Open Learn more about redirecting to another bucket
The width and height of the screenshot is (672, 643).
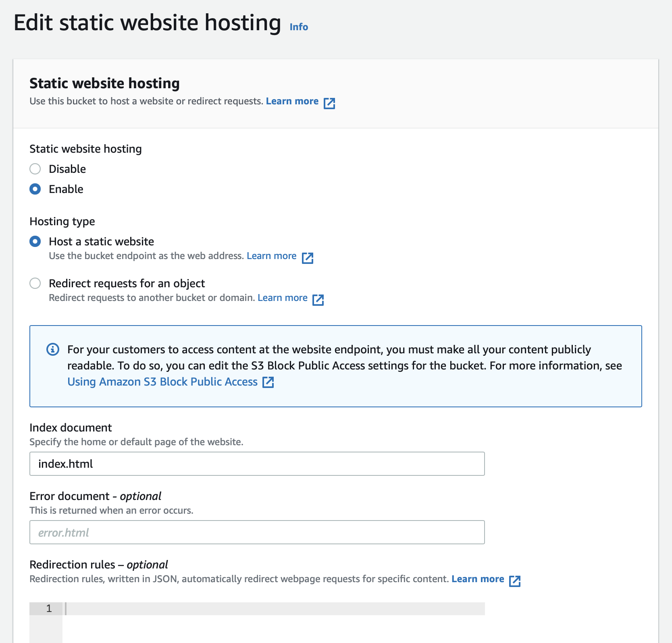283,298
